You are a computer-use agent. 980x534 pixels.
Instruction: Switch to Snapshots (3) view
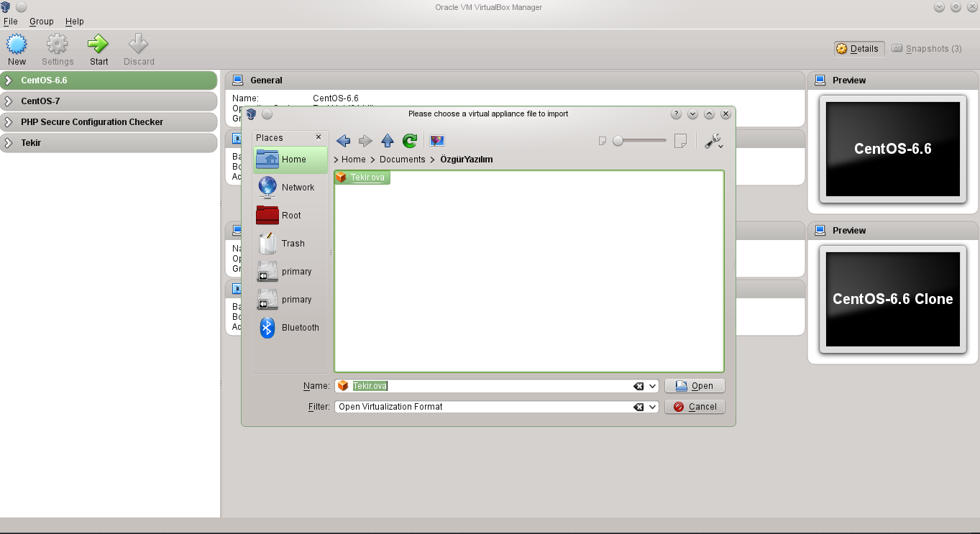[x=927, y=49]
